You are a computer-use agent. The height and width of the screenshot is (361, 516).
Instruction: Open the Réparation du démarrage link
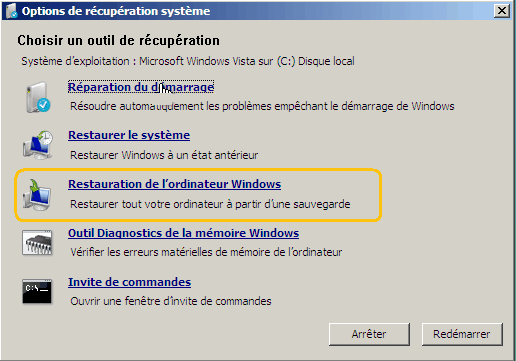coord(141,87)
